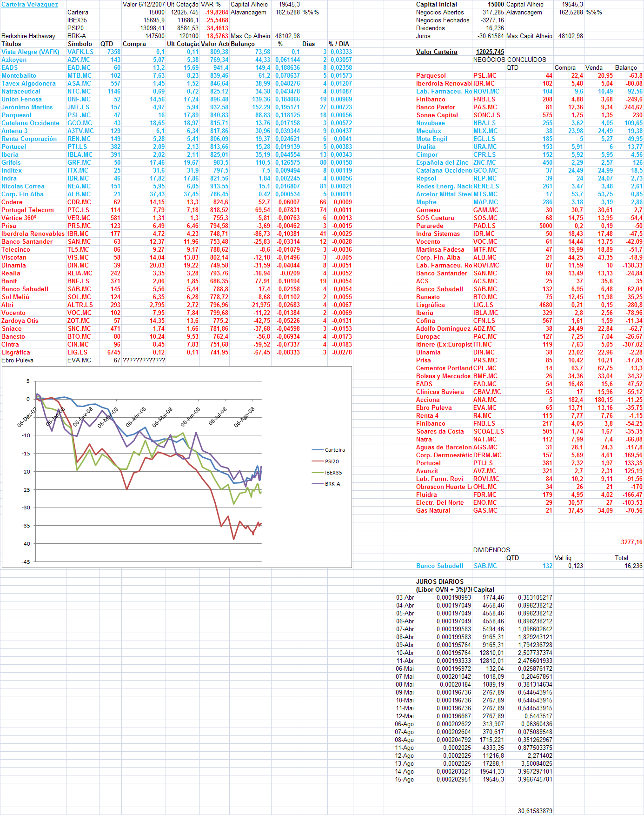Select the Cintra title cell in holdings
Screen dimensions: 644x815
(x=10, y=345)
